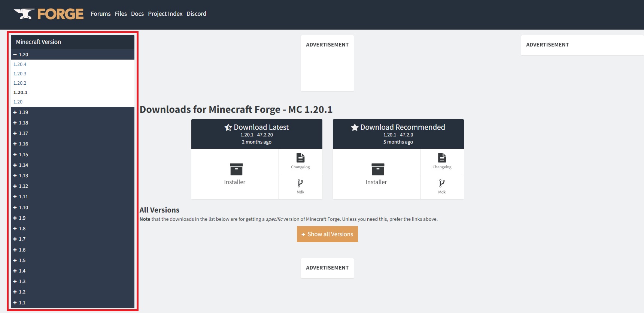Expand the 1.17 version group

tap(73, 133)
